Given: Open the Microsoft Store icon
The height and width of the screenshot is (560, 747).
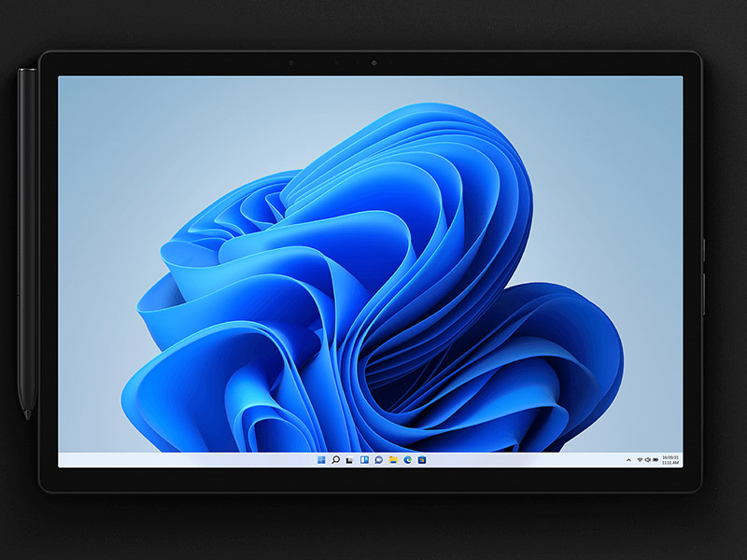Looking at the screenshot, I should [422, 459].
